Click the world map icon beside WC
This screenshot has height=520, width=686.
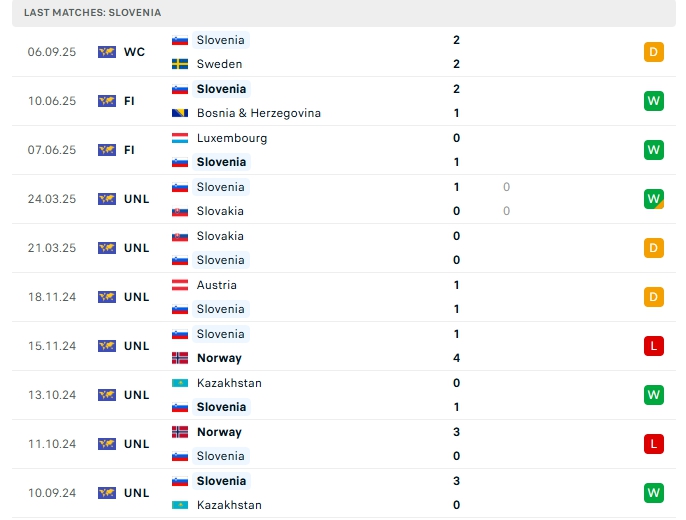point(107,52)
